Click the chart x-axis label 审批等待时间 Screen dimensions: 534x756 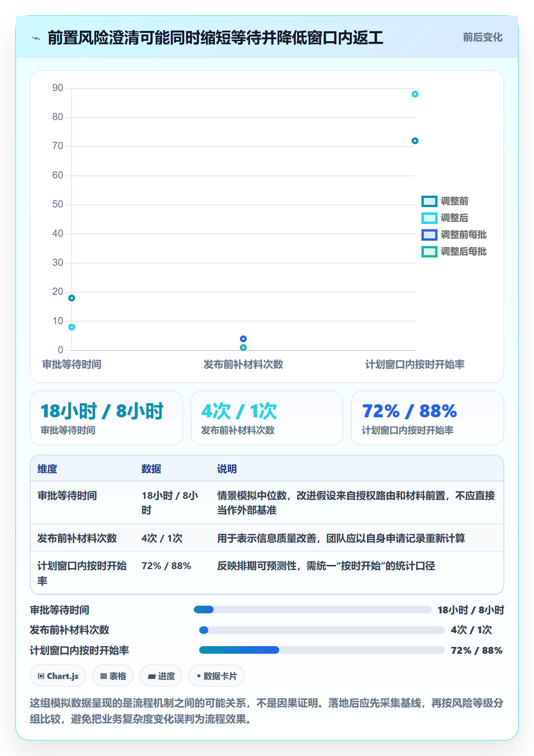click(72, 364)
